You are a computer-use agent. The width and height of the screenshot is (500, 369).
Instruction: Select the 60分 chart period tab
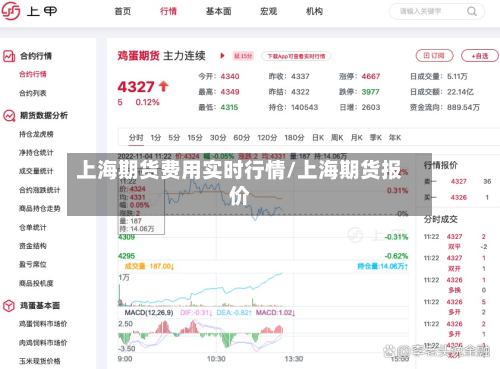coord(242,137)
